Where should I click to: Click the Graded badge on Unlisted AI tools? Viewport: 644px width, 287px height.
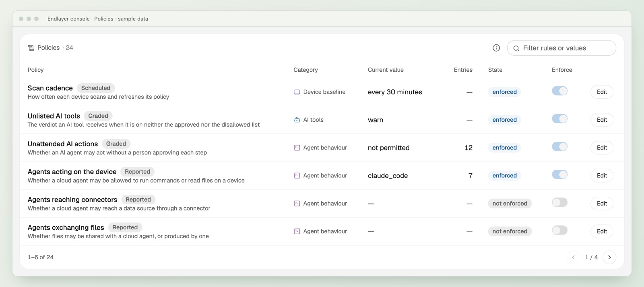coord(98,116)
